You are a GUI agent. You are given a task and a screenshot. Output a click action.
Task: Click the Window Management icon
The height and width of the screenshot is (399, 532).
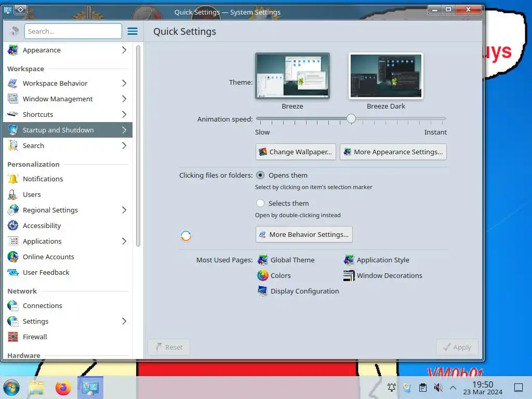point(13,99)
